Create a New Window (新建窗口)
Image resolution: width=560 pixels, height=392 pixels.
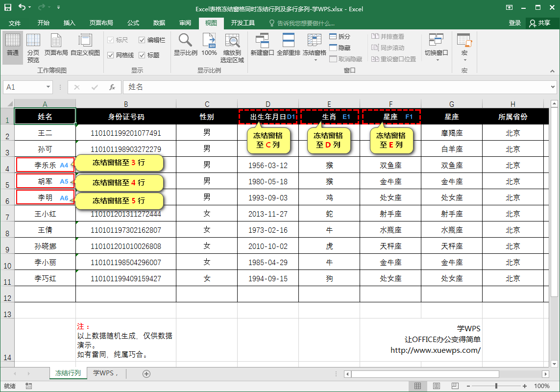click(263, 44)
